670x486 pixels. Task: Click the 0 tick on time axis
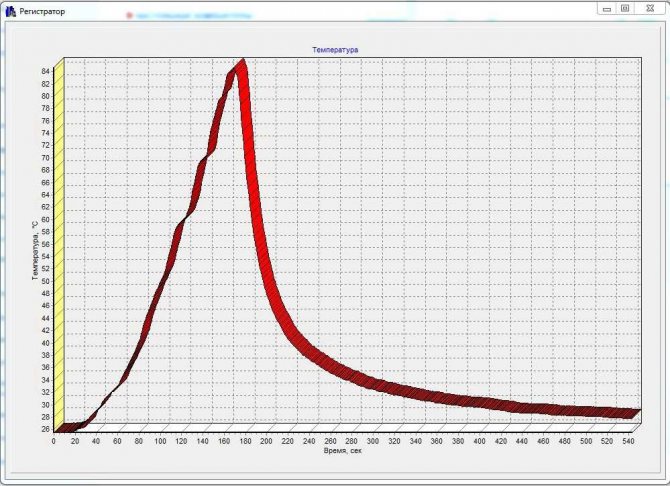click(54, 440)
